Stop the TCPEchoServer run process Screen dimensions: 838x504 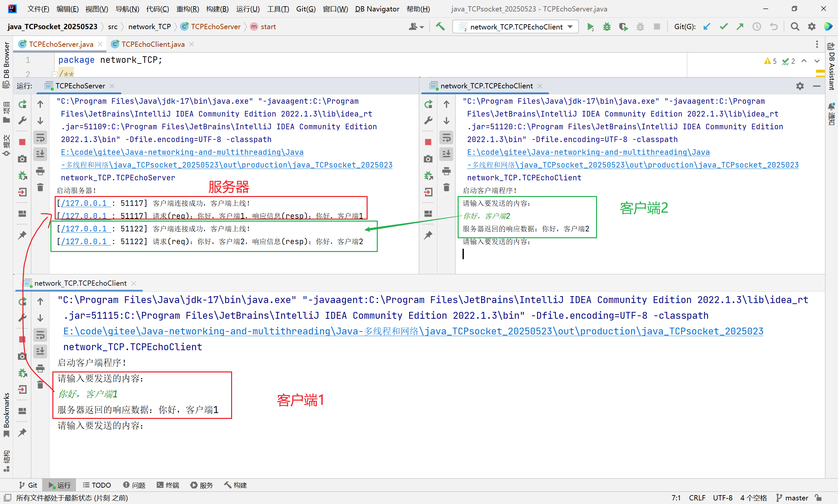(22, 142)
